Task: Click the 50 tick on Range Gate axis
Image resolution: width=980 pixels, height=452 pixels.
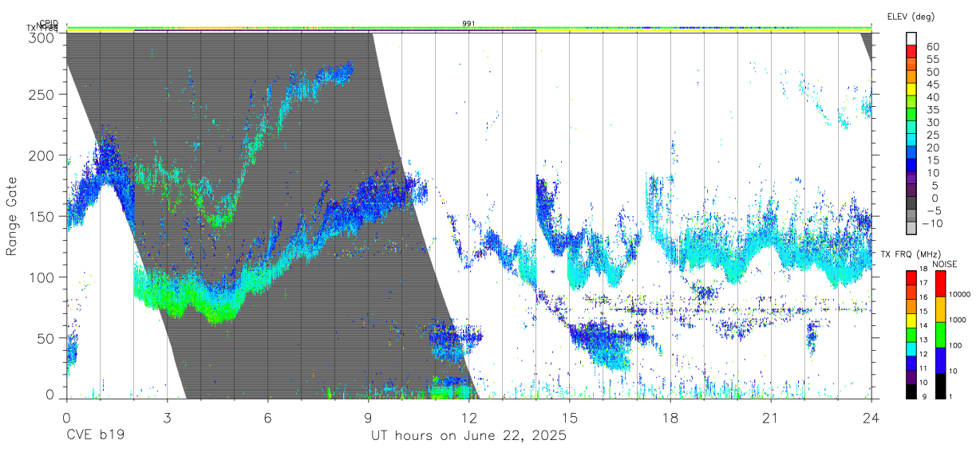Action: [x=46, y=338]
